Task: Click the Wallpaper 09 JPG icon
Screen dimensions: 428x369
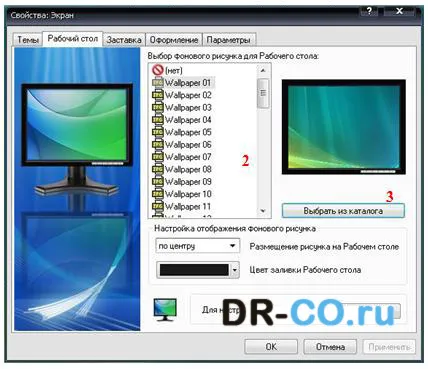Action: coord(157,181)
